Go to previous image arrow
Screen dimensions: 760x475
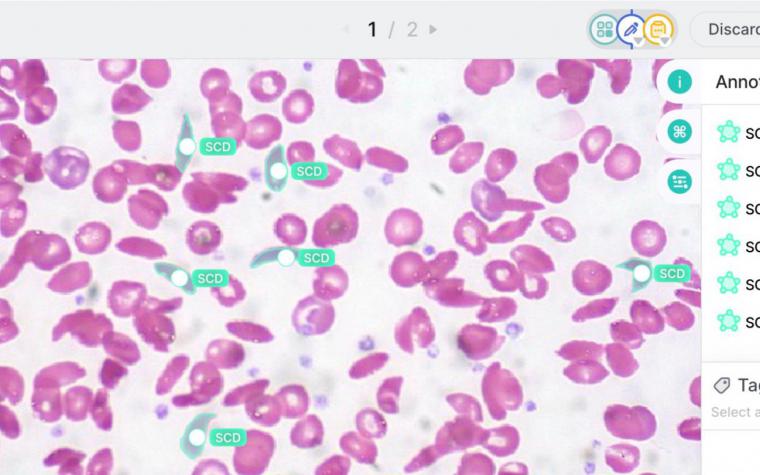346,30
